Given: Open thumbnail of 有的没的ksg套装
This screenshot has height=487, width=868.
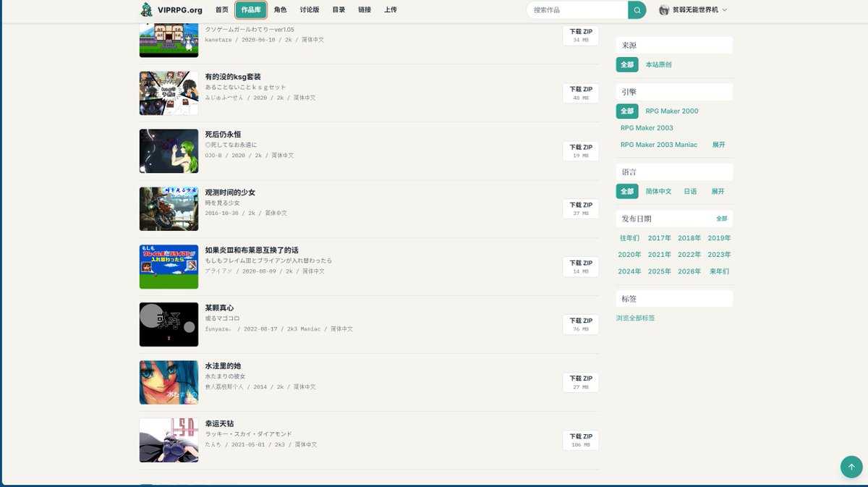Looking at the screenshot, I should (x=169, y=93).
